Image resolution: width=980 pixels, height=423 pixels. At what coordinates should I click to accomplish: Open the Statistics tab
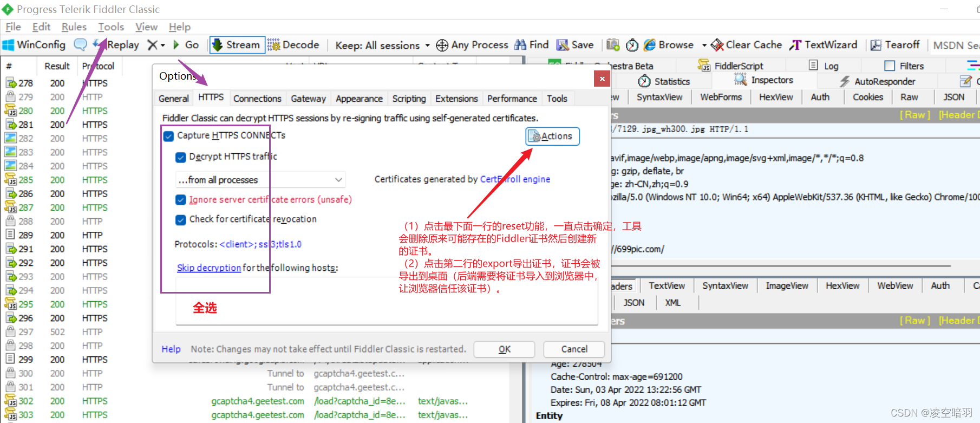click(664, 82)
